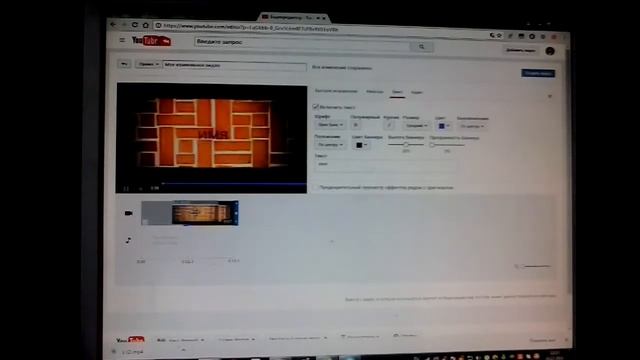
Task: Open the font family dropdown
Action: coord(330,125)
